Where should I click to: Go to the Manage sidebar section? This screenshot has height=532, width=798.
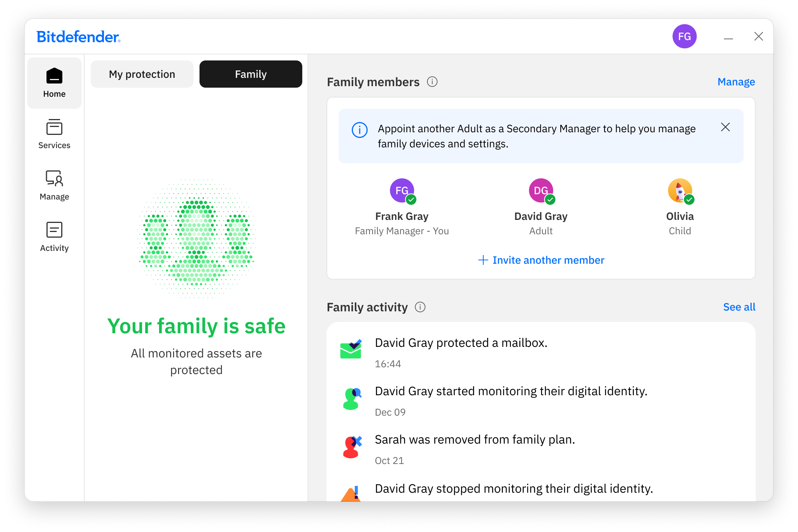[54, 186]
